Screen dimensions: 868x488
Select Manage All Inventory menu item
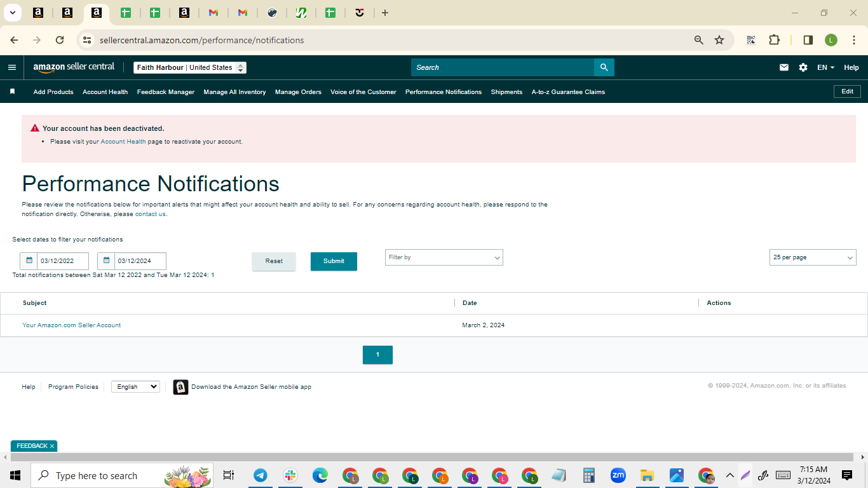(234, 92)
